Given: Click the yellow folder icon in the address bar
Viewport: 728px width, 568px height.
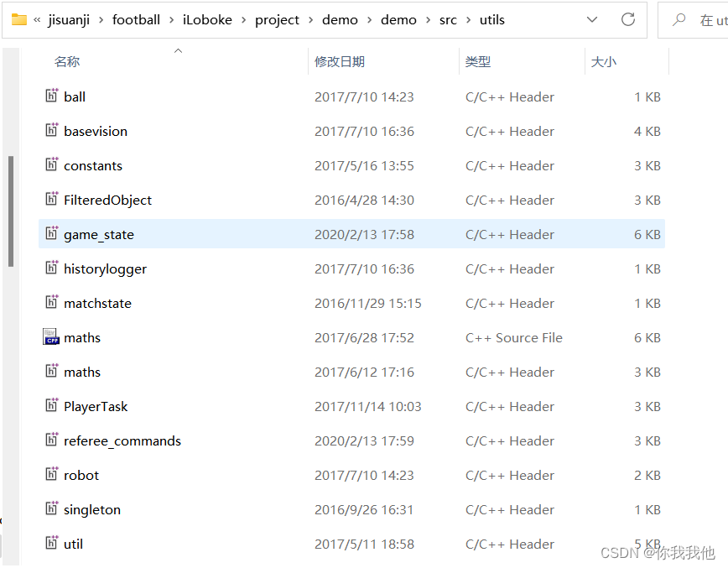Looking at the screenshot, I should point(20,19).
